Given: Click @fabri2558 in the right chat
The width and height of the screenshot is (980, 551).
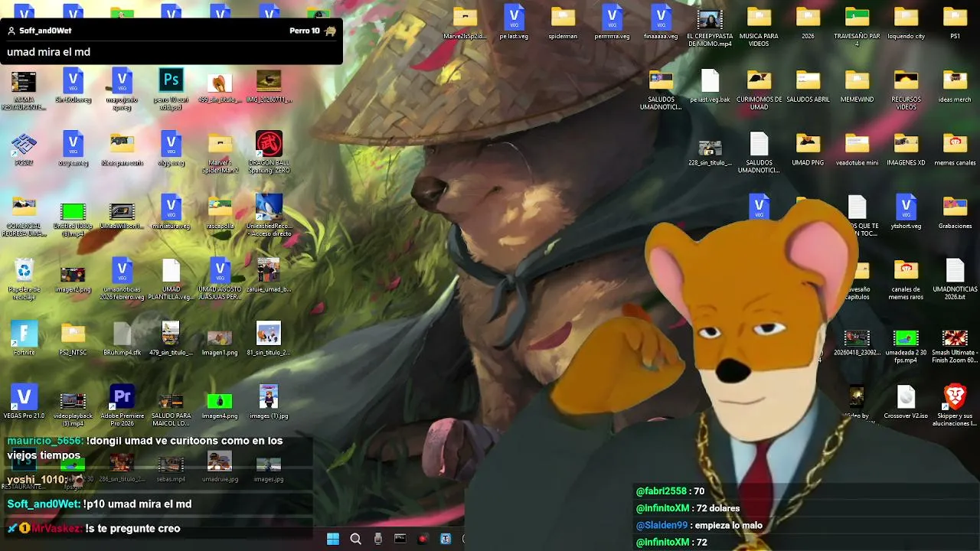Looking at the screenshot, I should [x=661, y=491].
